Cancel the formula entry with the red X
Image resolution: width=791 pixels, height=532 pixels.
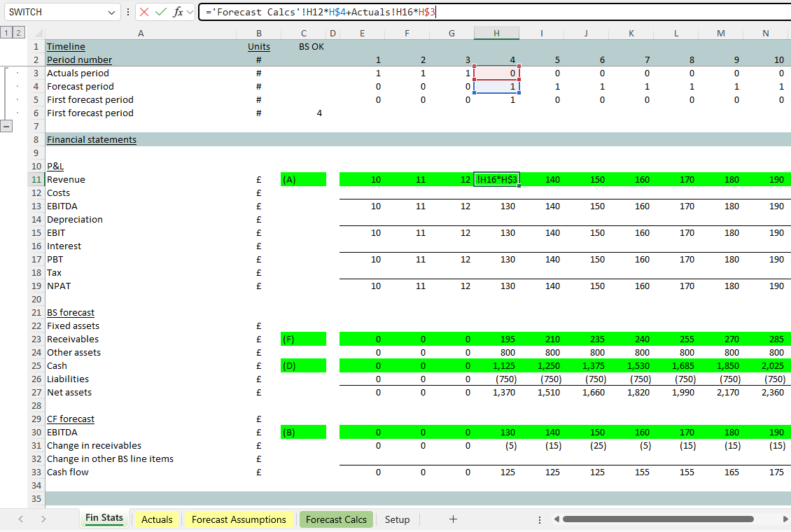pyautogui.click(x=144, y=12)
